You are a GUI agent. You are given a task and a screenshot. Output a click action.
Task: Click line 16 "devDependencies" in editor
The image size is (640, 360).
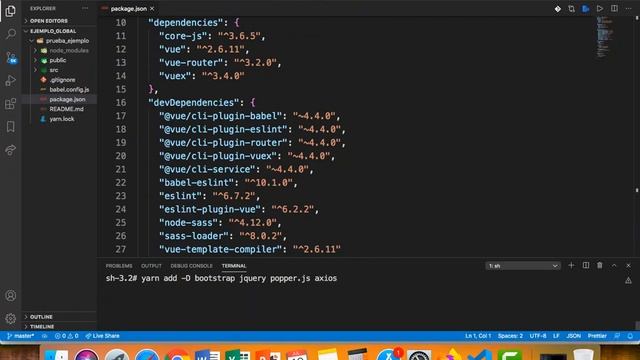(x=202, y=102)
